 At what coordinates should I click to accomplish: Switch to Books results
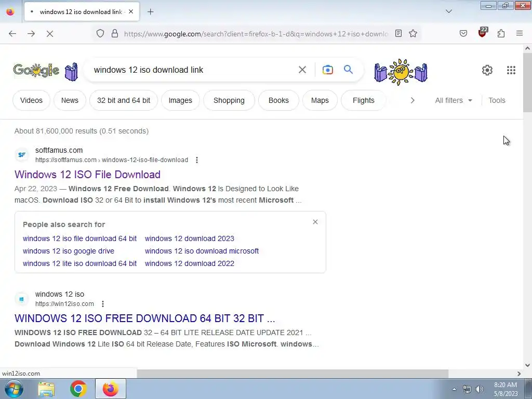click(x=278, y=100)
